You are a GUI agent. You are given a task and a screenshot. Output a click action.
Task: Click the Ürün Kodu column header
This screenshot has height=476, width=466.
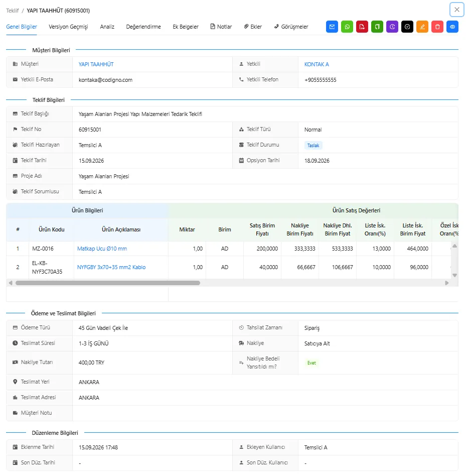point(51,229)
